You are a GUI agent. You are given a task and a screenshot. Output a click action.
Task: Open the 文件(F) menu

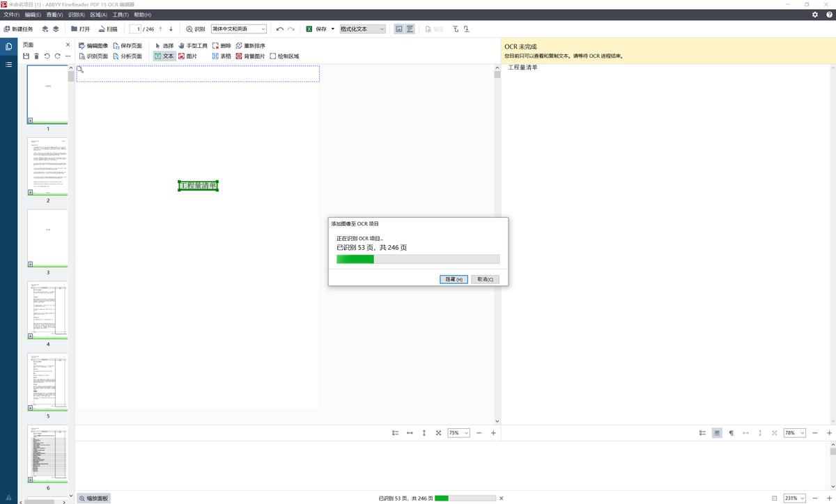(x=12, y=15)
